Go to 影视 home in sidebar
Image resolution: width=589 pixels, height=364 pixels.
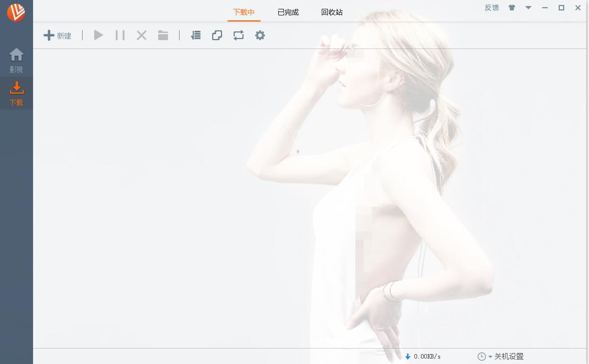17,61
